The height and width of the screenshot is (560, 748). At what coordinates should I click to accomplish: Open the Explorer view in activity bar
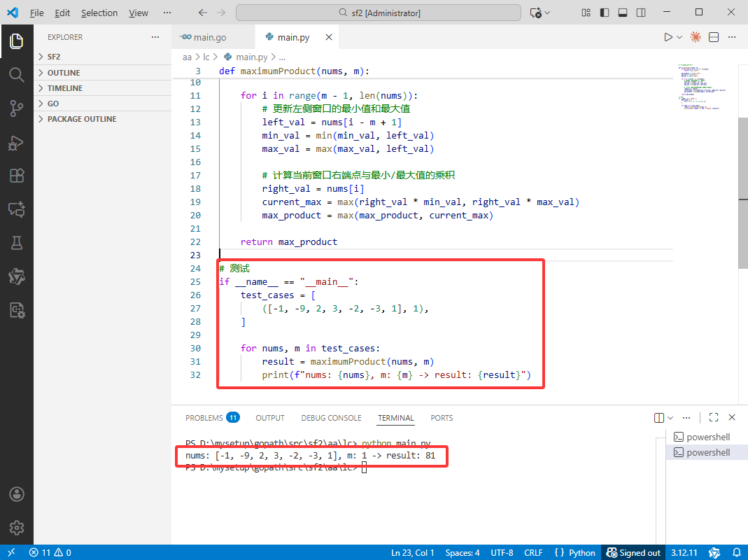pos(17,41)
